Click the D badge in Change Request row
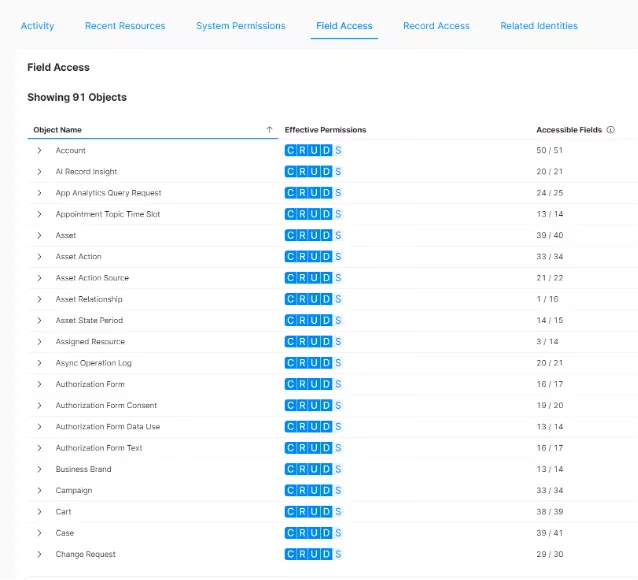 (326, 554)
